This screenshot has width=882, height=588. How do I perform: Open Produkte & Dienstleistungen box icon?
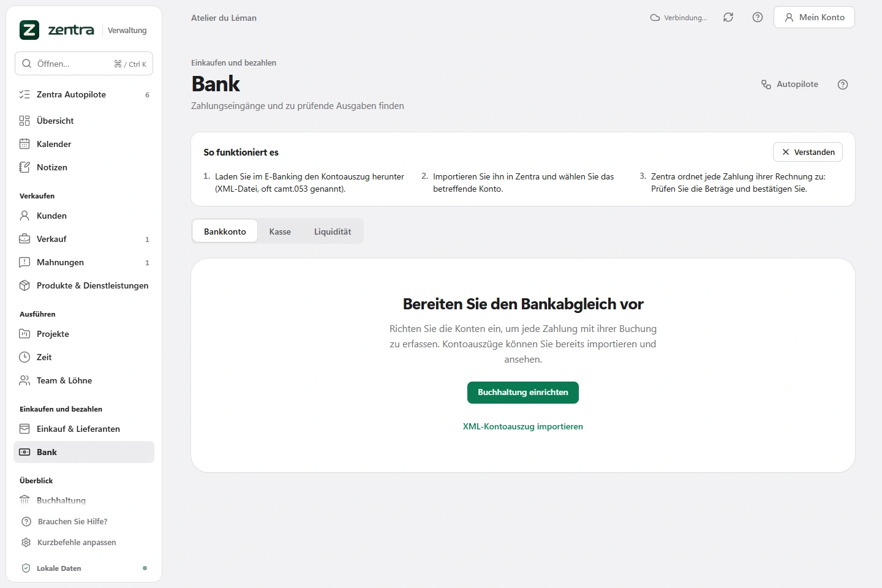24,285
